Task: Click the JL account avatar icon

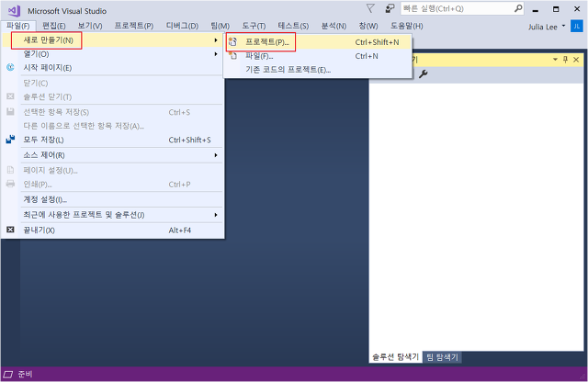Action: (x=577, y=27)
